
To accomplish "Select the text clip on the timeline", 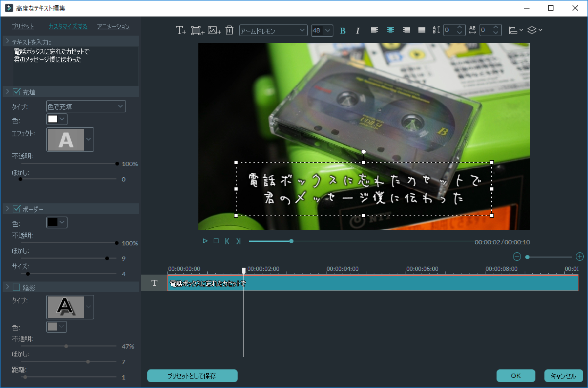I will [x=373, y=283].
